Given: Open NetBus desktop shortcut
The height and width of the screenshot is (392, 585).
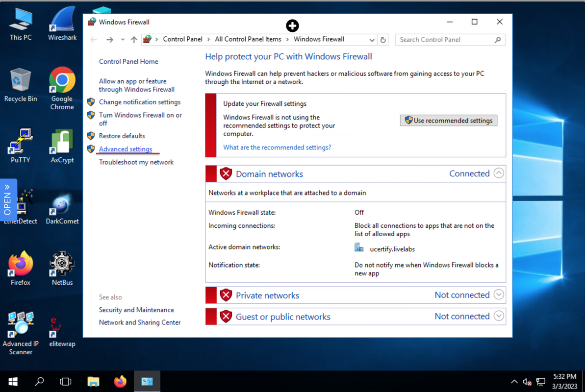Looking at the screenshot, I should tap(62, 269).
